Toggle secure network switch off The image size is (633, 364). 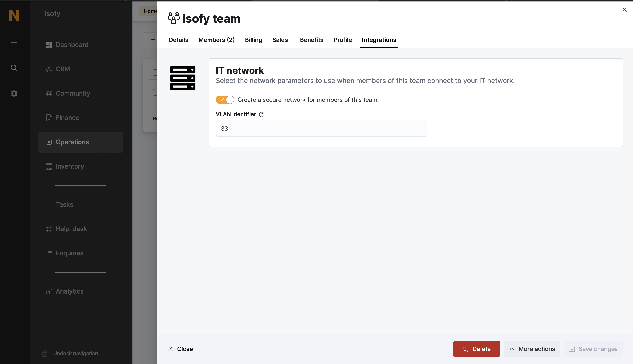[225, 100]
